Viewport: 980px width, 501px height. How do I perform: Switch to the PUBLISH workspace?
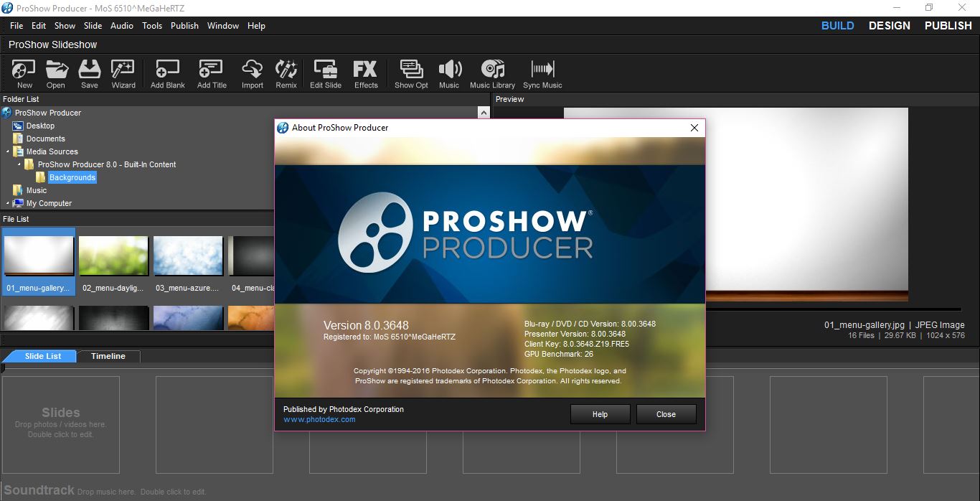pyautogui.click(x=948, y=25)
